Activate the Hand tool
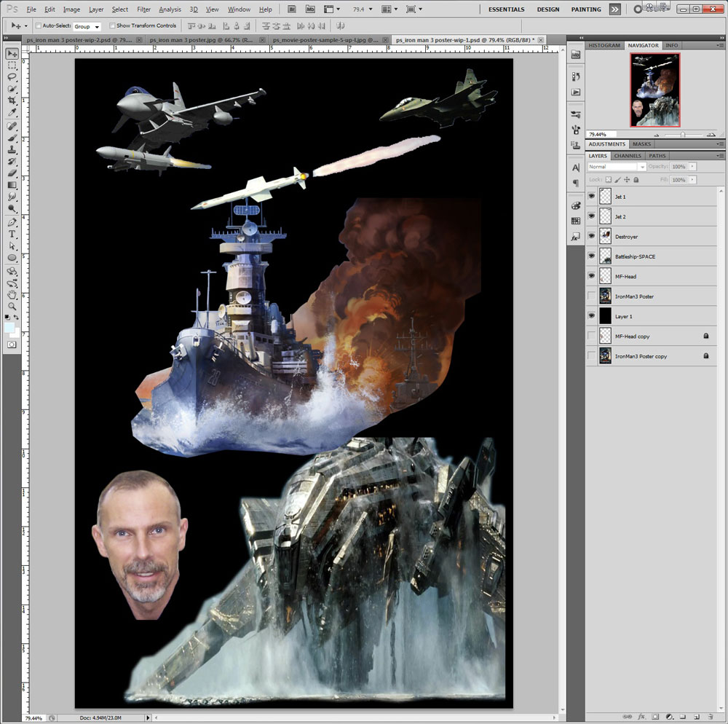Image resolution: width=728 pixels, height=724 pixels. [x=12, y=295]
